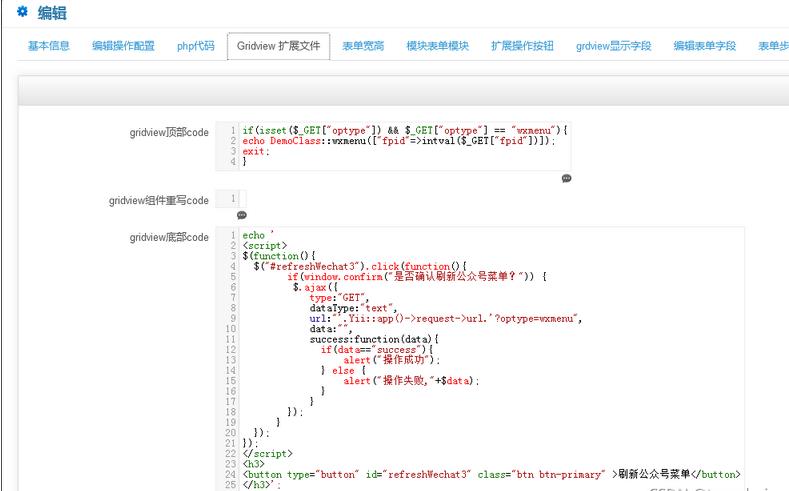The height and width of the screenshot is (491, 789).
Task: Click the gear icon beside 编辑 title
Action: click(22, 11)
